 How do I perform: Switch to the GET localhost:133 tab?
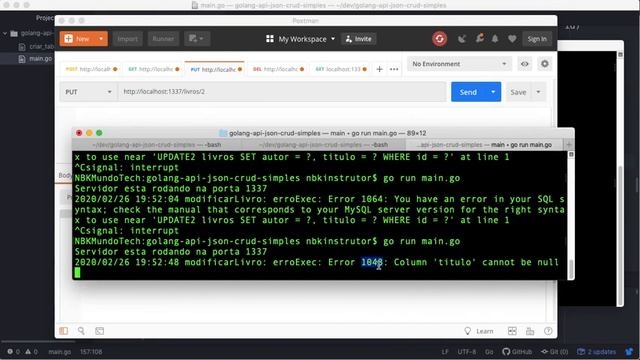341,69
